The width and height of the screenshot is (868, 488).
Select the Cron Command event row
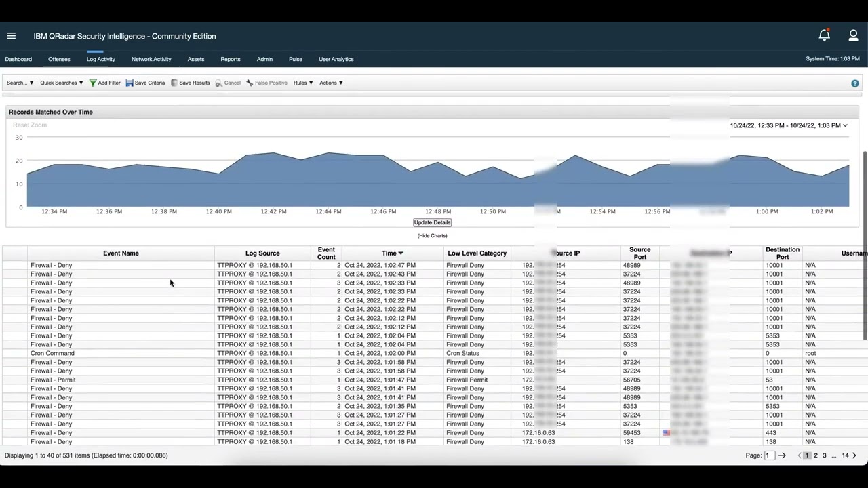click(434, 353)
